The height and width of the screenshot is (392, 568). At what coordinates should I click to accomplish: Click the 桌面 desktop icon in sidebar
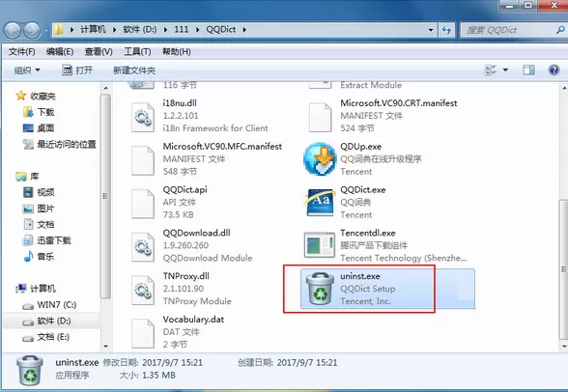pyautogui.click(x=28, y=127)
